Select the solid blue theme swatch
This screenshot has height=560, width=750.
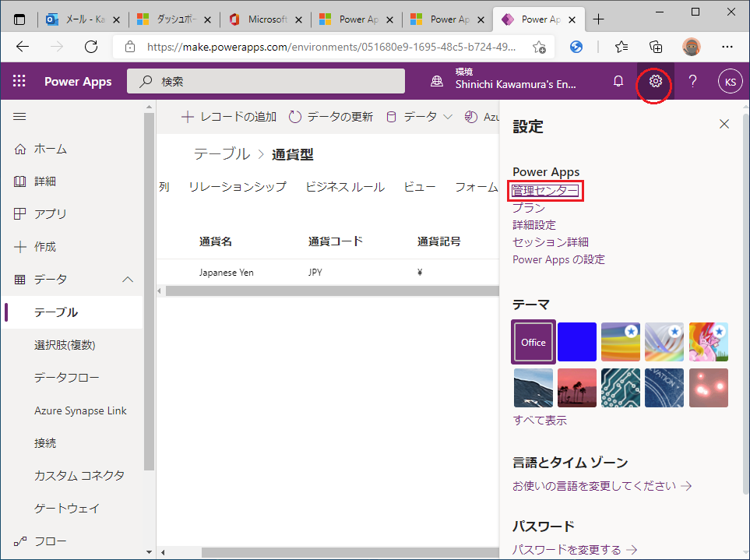click(577, 342)
